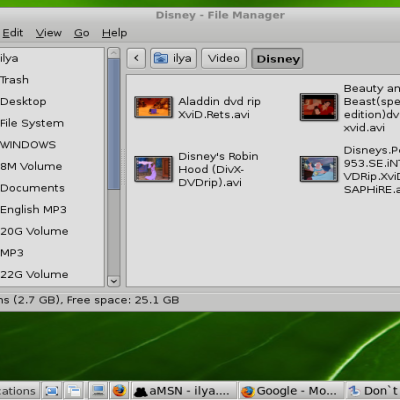Launch Firefox from the taskbar icon
This screenshot has width=400, height=400.
tap(119, 391)
